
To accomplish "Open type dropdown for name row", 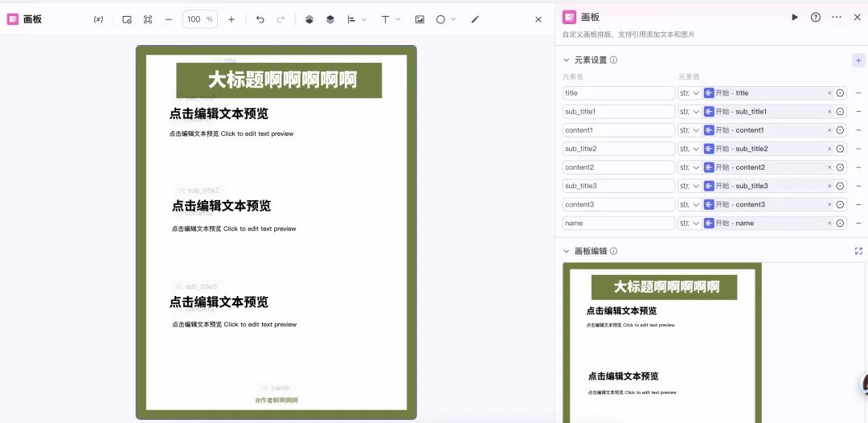I will pyautogui.click(x=690, y=223).
